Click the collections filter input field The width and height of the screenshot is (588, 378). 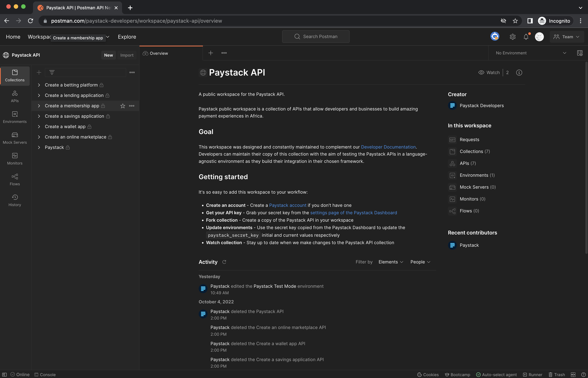tap(85, 72)
